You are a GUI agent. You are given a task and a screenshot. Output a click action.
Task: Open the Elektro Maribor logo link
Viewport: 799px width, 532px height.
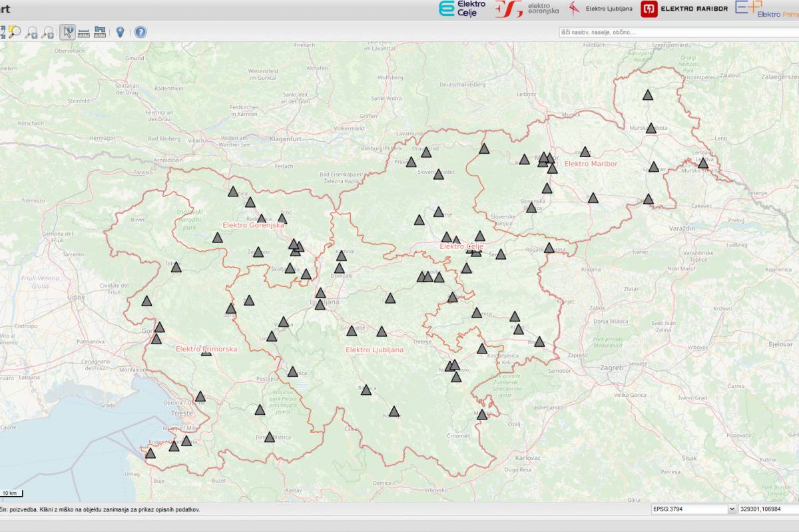pos(684,9)
